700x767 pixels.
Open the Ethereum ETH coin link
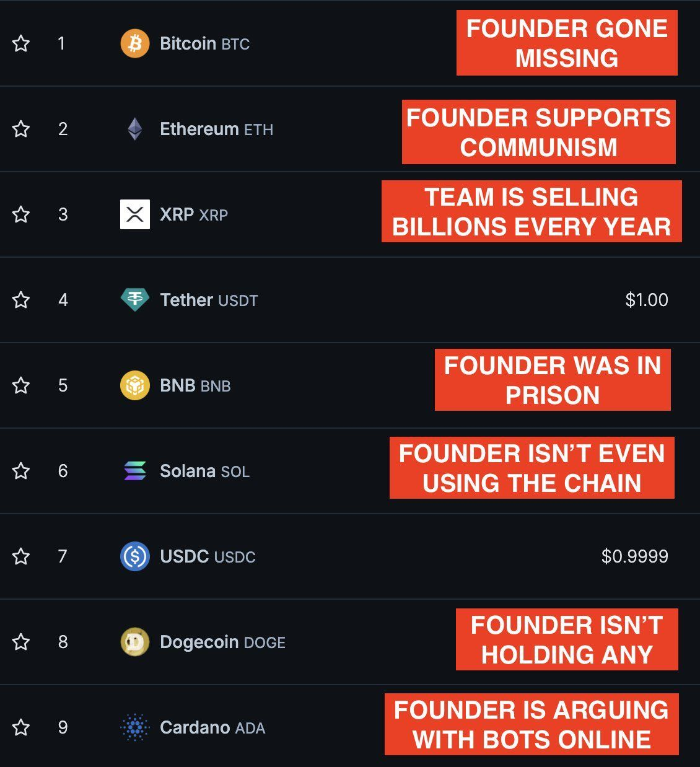click(216, 129)
